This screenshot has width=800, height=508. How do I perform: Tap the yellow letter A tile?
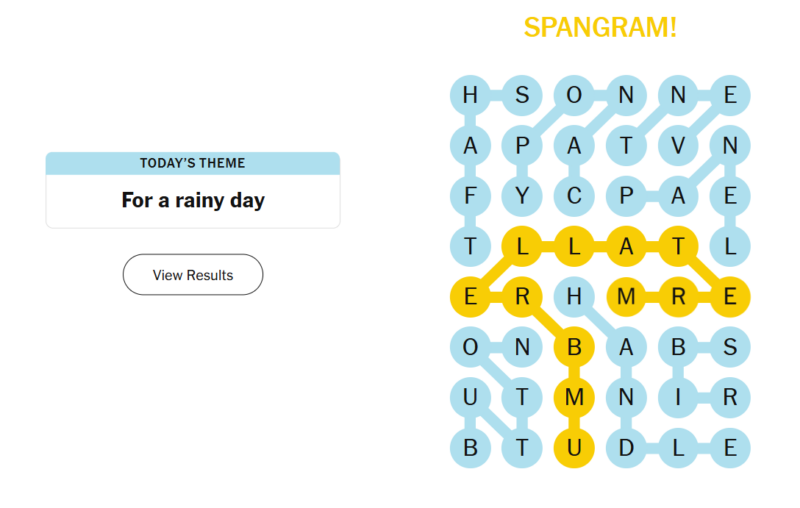coord(626,246)
